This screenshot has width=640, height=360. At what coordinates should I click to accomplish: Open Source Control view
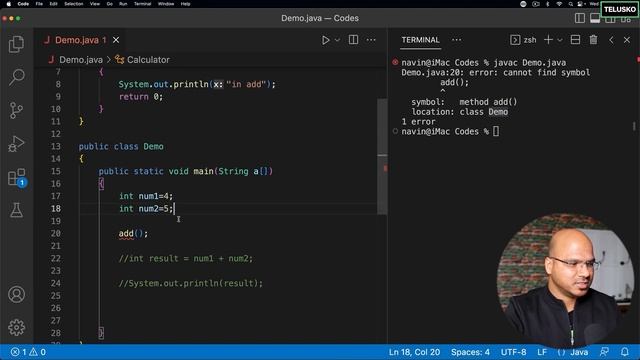tap(16, 110)
